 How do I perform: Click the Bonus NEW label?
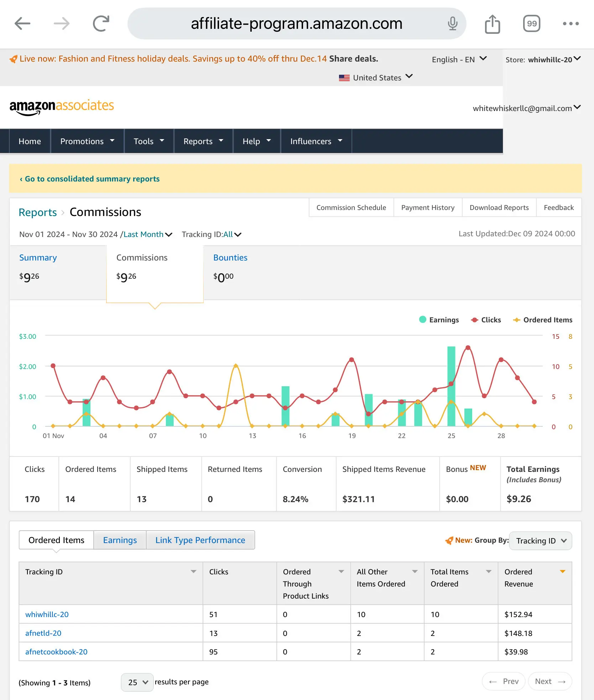(x=466, y=469)
